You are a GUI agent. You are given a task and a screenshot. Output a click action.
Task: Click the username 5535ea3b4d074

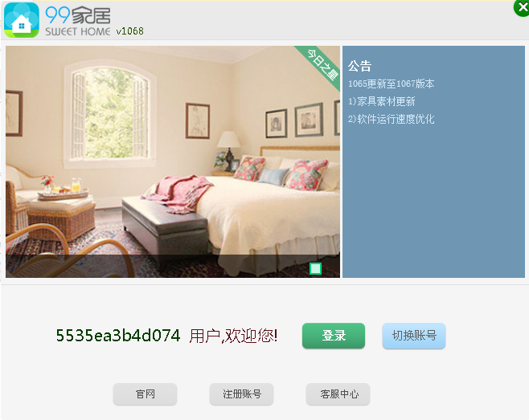[118, 336]
